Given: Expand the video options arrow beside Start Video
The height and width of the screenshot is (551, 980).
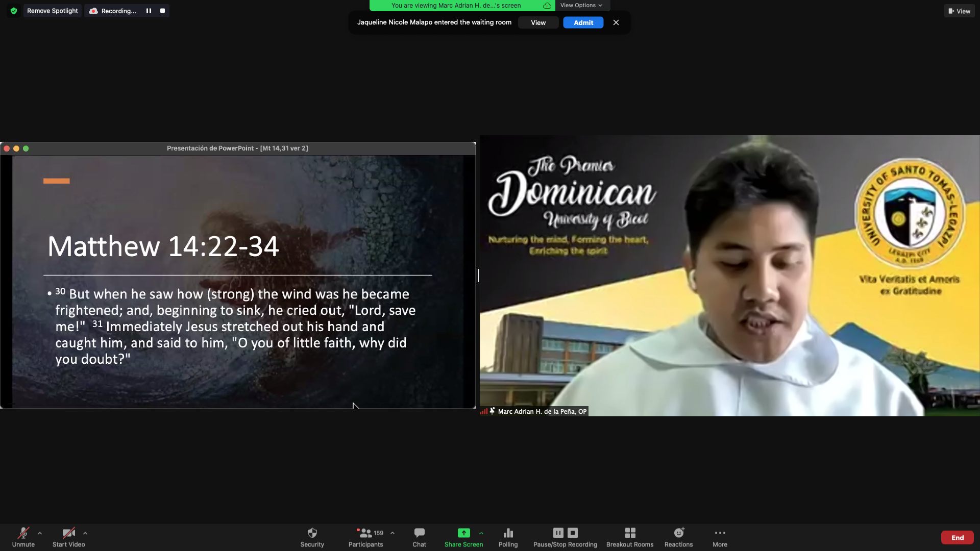Looking at the screenshot, I should tap(85, 533).
